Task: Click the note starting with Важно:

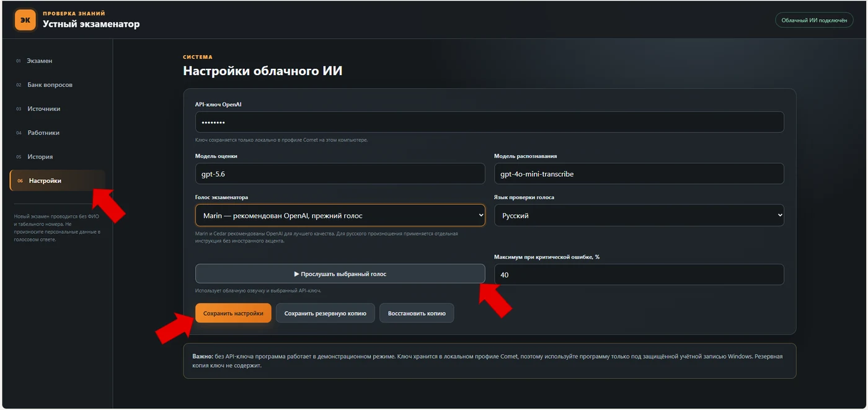Action: pos(489,360)
